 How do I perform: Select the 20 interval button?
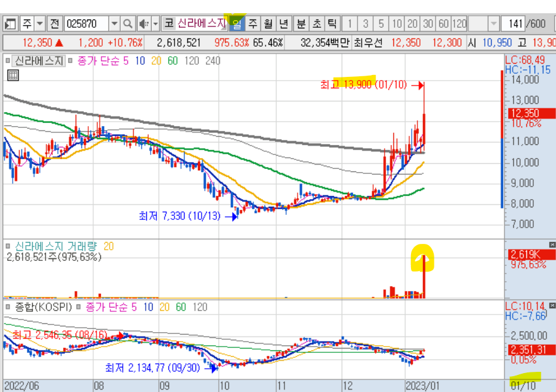(x=412, y=24)
